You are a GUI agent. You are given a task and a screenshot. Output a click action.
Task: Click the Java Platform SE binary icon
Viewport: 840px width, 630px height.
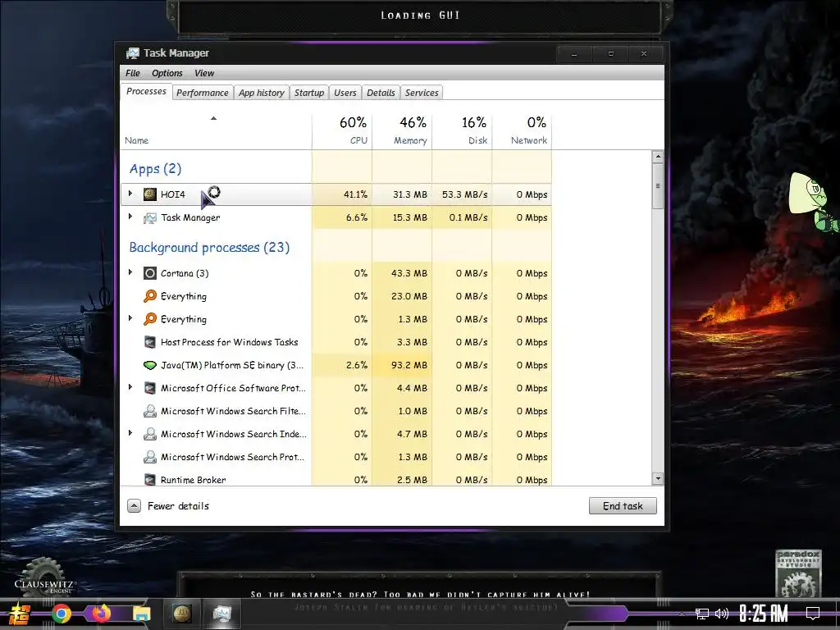tap(150, 365)
